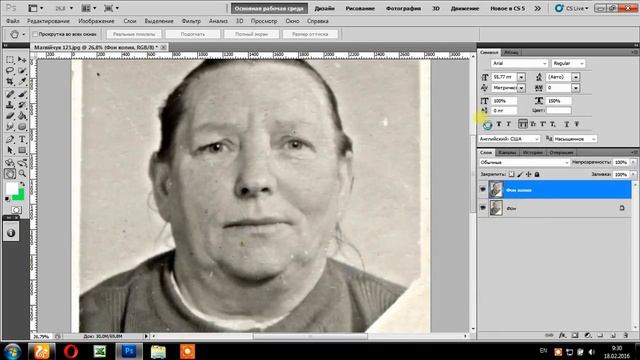The height and width of the screenshot is (360, 640).
Task: Open the blend mode dropdown Обычные
Action: pyautogui.click(x=524, y=162)
